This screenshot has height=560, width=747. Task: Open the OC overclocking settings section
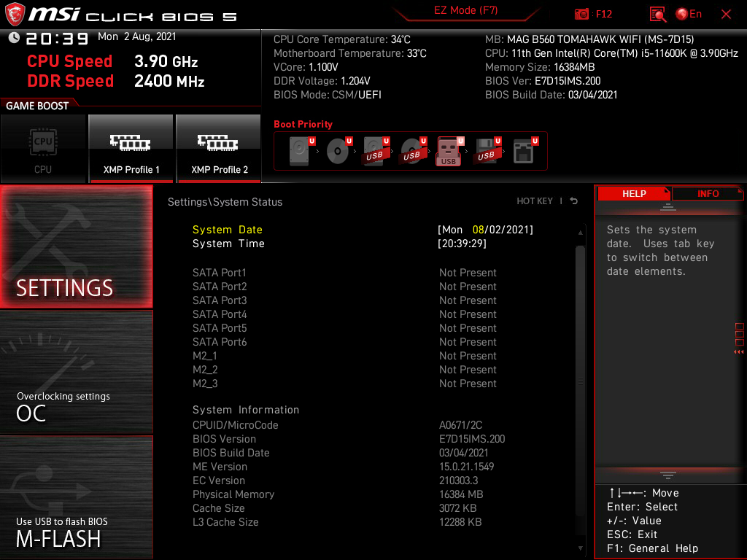(76, 373)
